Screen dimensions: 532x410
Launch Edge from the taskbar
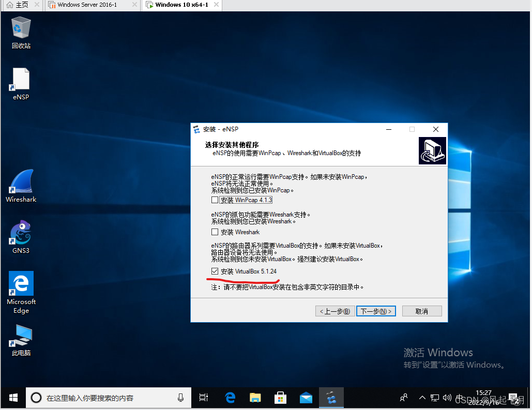coord(230,398)
